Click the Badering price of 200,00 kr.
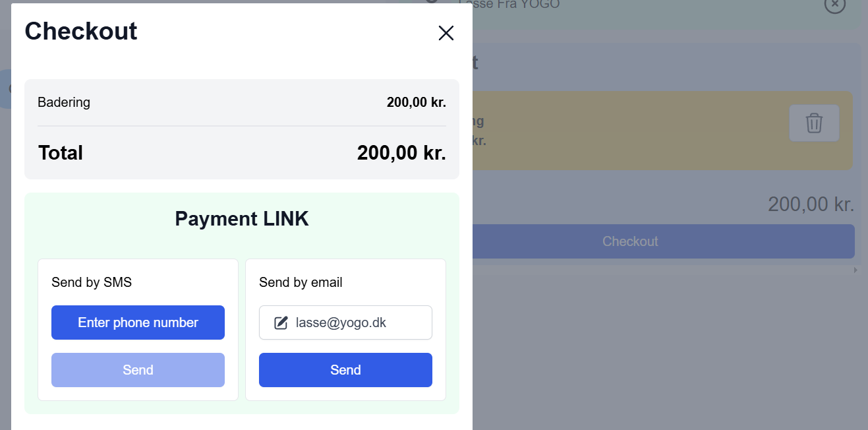 click(416, 102)
